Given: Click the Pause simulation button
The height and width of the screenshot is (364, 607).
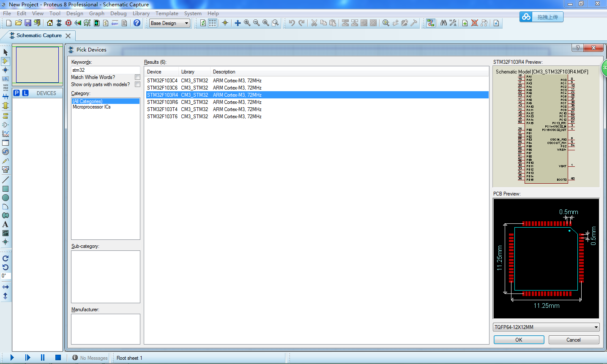Looking at the screenshot, I should coord(43,358).
